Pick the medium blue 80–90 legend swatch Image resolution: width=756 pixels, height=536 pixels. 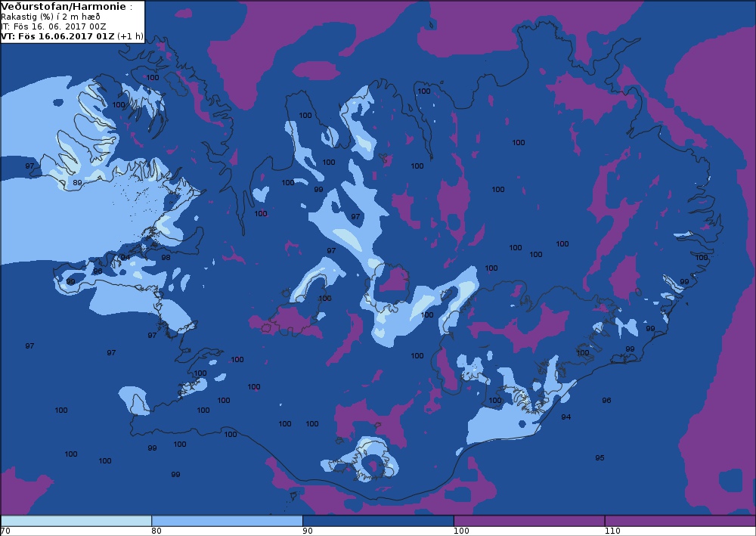coord(227,521)
